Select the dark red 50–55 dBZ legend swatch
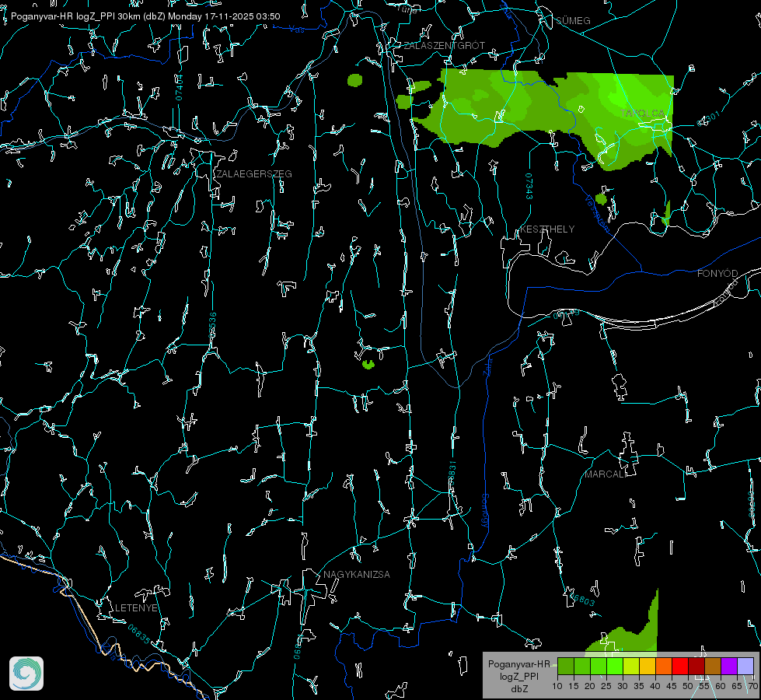 696,666
